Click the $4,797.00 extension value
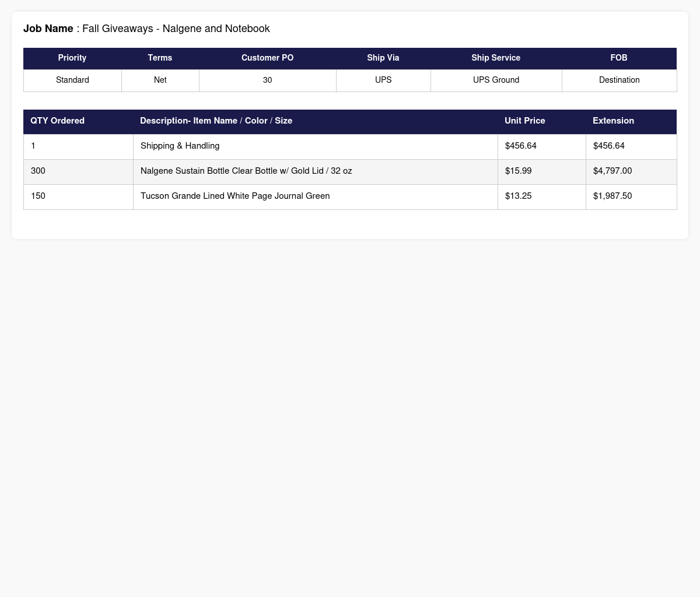This screenshot has height=597, width=700. coord(631,171)
